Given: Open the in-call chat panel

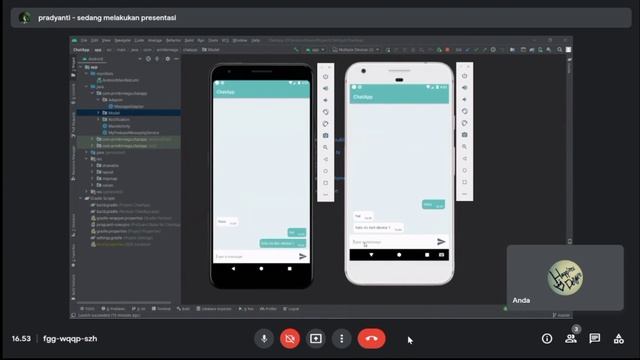Looking at the screenshot, I should 595,338.
